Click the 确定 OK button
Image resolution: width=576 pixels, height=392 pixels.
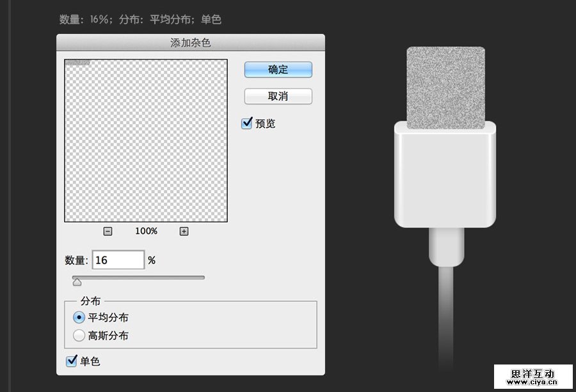[x=278, y=69]
